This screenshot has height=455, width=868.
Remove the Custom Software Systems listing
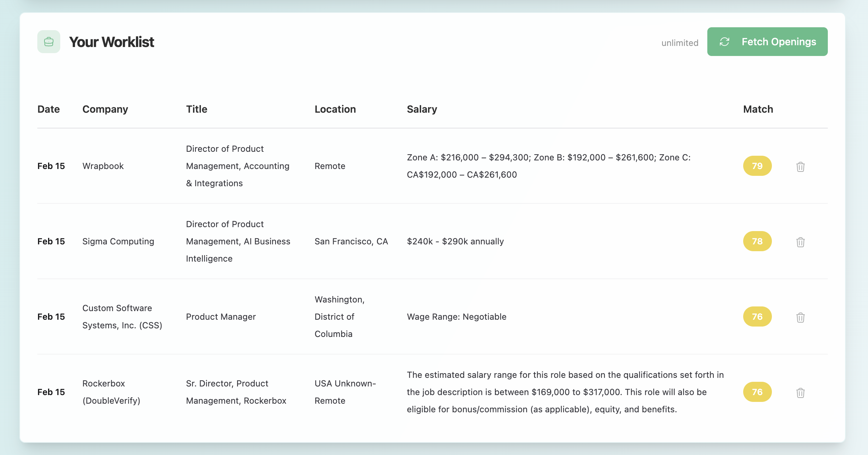point(800,317)
